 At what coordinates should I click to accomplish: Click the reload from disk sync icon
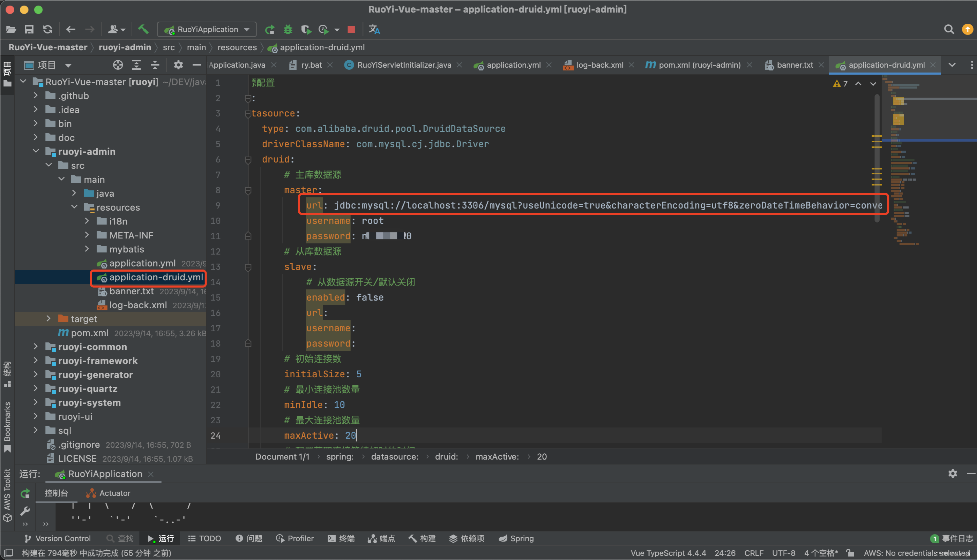click(x=47, y=29)
